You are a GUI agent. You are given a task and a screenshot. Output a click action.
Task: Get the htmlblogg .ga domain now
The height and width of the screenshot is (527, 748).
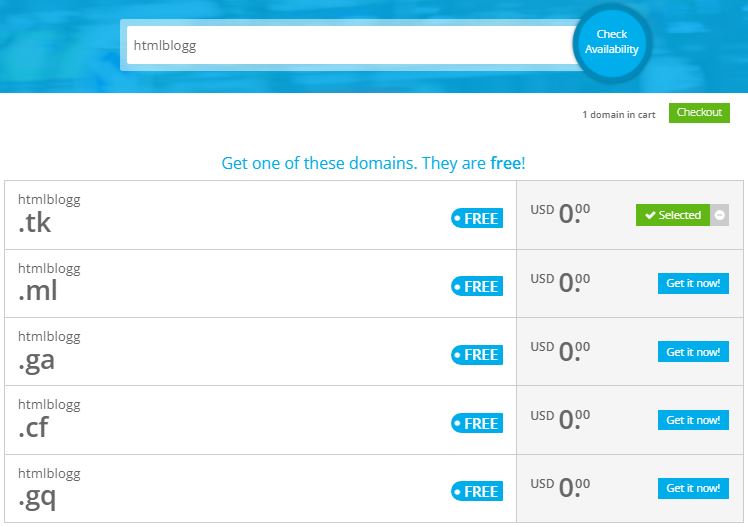pyautogui.click(x=693, y=352)
